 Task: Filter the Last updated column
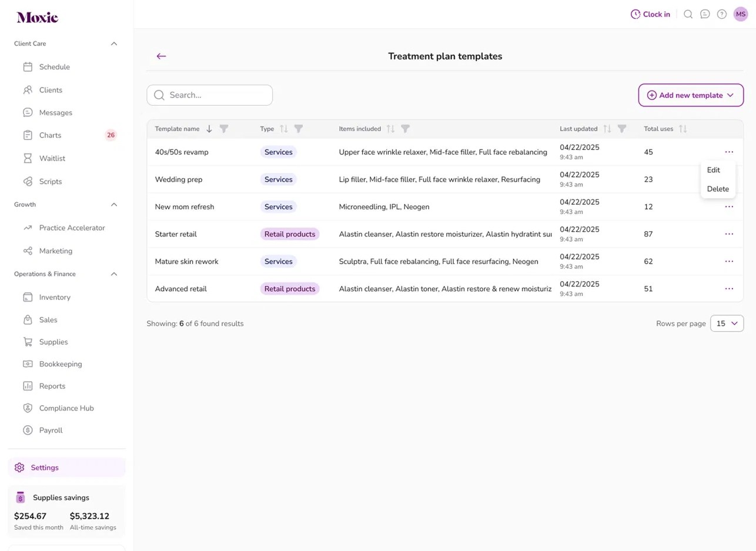pyautogui.click(x=622, y=129)
